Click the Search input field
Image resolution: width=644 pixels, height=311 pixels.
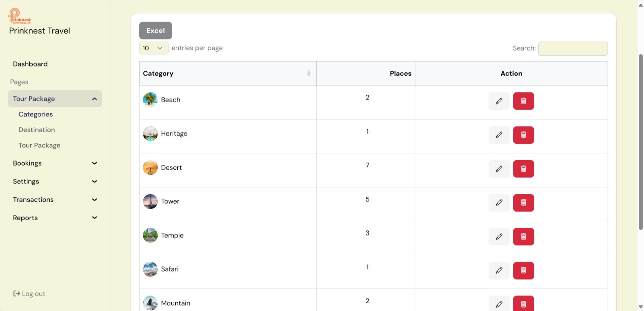pos(573,49)
